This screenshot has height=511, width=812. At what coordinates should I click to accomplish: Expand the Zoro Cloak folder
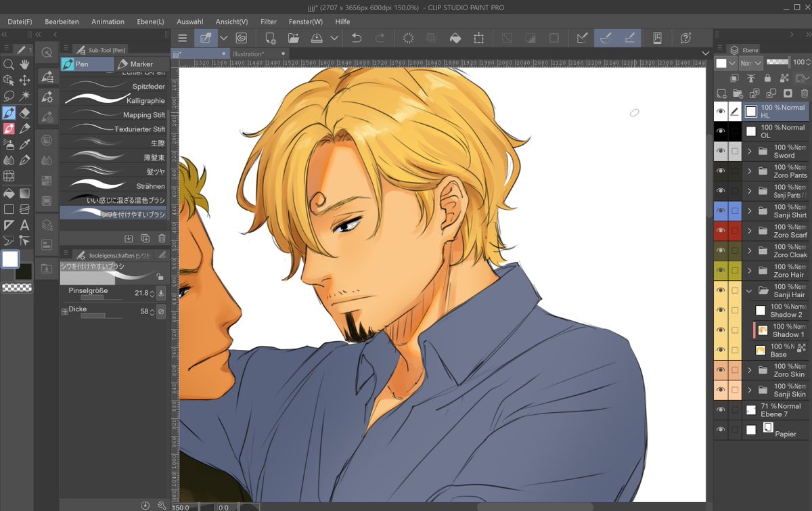tap(749, 251)
